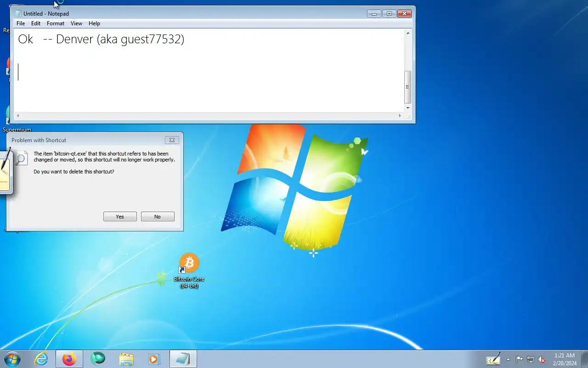
Task: Open the Format menu in Notepad
Action: pyautogui.click(x=56, y=23)
